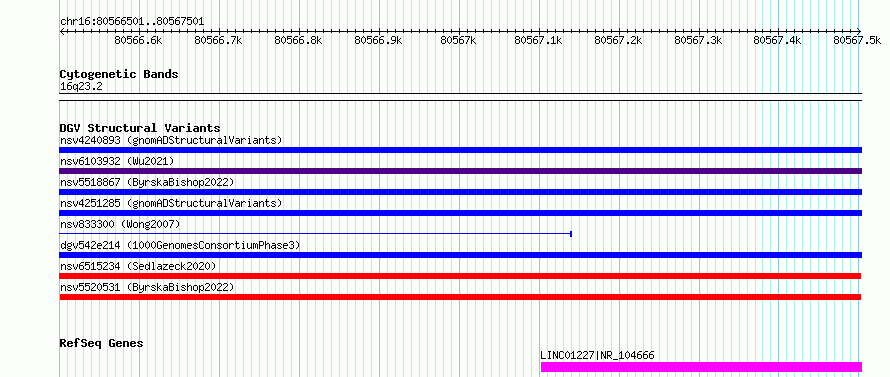Select the blue bar under nsv4240893
Image resolution: width=890 pixels, height=377 pixels.
[x=461, y=150]
